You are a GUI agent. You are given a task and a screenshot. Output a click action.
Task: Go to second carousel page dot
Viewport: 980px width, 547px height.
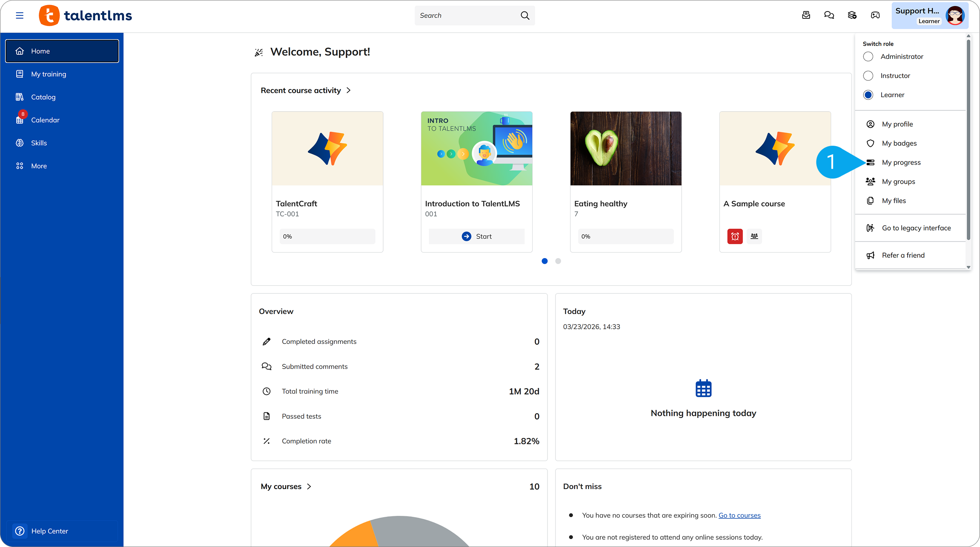point(558,261)
